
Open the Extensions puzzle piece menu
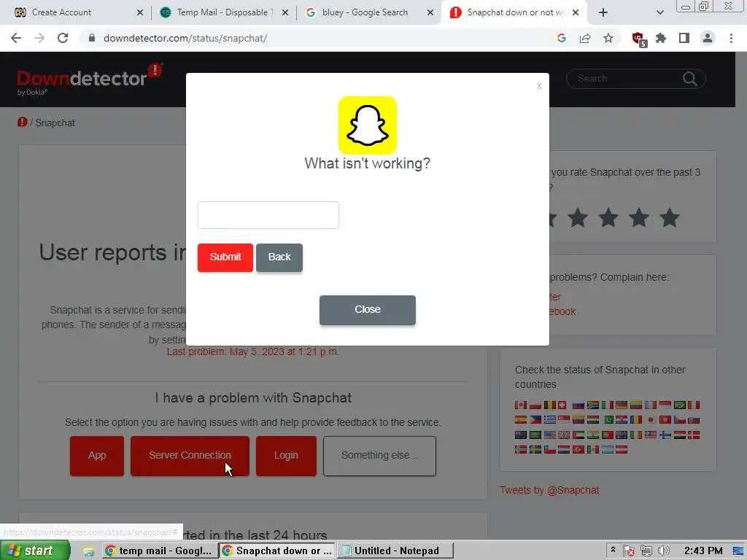click(x=661, y=38)
